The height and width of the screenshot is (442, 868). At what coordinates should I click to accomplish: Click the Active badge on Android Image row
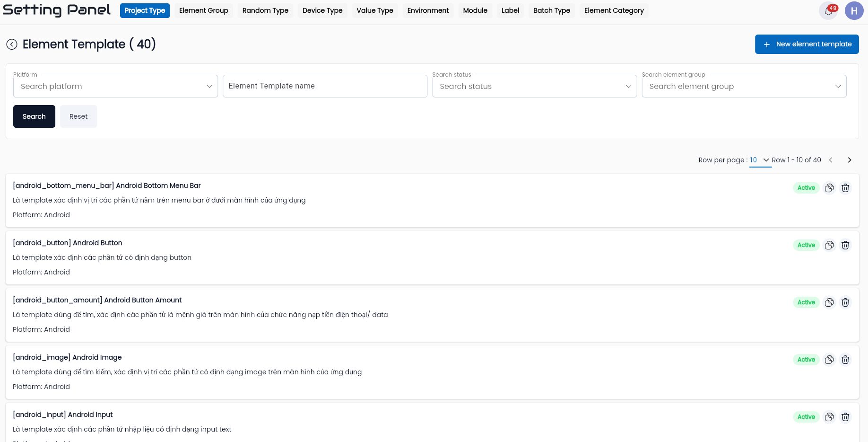pyautogui.click(x=806, y=360)
